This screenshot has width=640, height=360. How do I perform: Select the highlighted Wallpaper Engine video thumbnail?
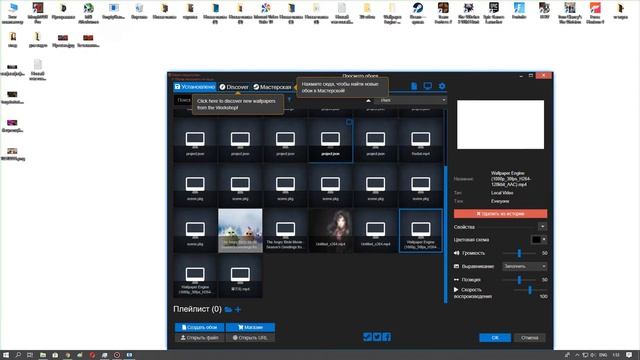point(420,231)
